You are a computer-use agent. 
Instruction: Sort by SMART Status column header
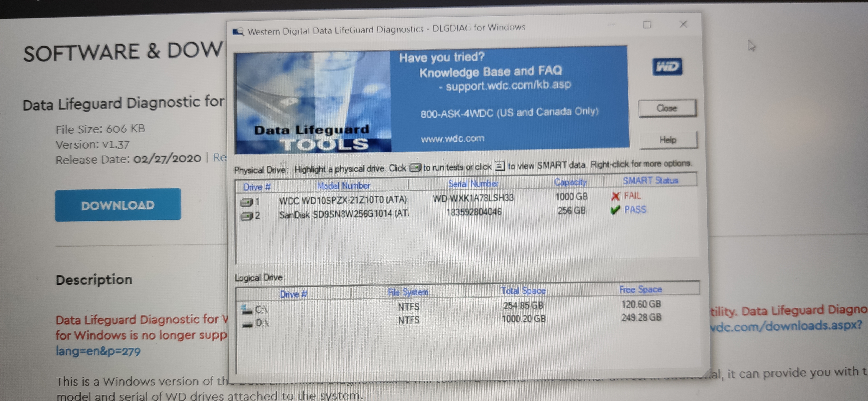(x=650, y=181)
